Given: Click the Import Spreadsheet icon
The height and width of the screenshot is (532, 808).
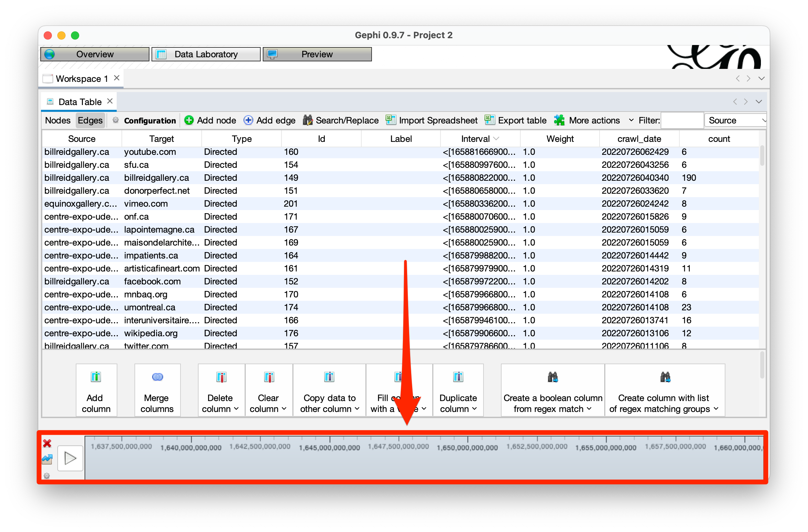Looking at the screenshot, I should coord(391,120).
